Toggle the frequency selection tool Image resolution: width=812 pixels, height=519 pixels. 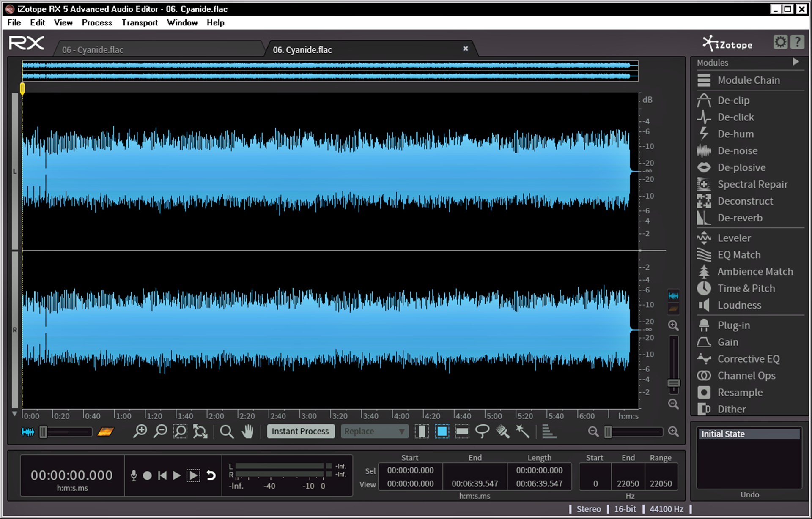462,432
